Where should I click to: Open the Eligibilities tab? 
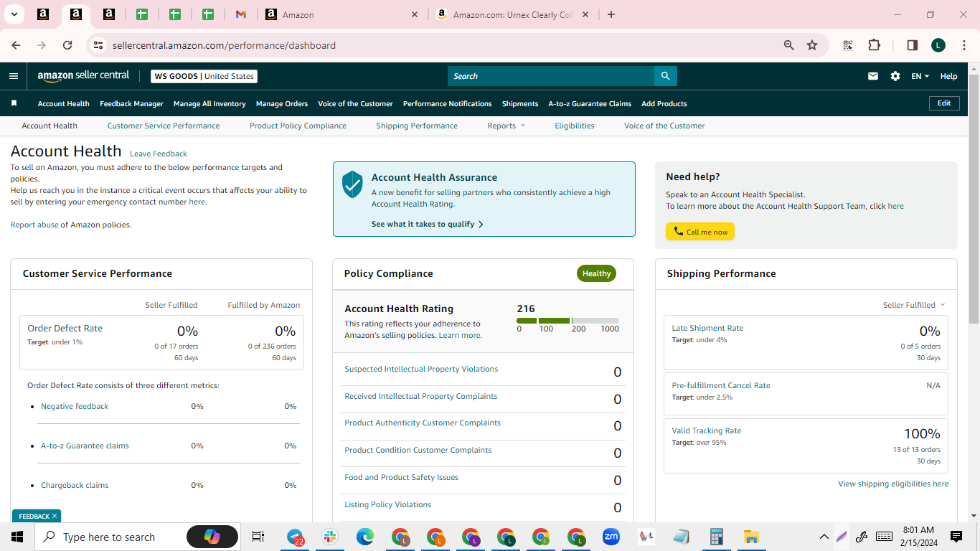click(575, 126)
